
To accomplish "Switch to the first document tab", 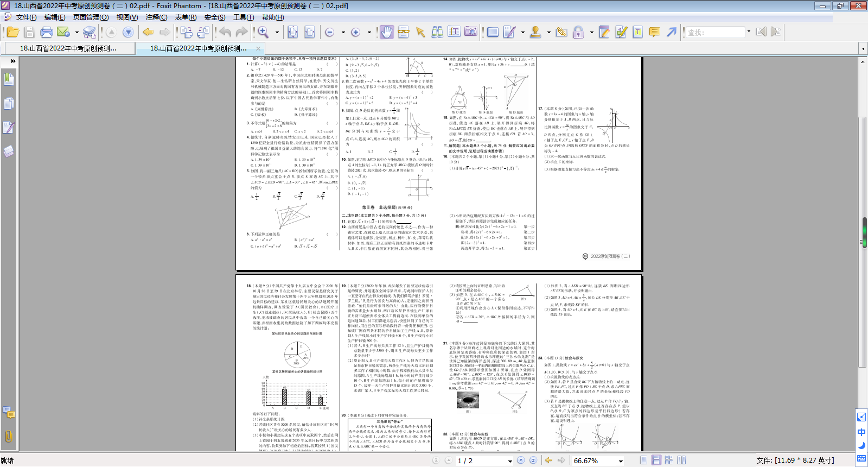I will click(x=69, y=48).
